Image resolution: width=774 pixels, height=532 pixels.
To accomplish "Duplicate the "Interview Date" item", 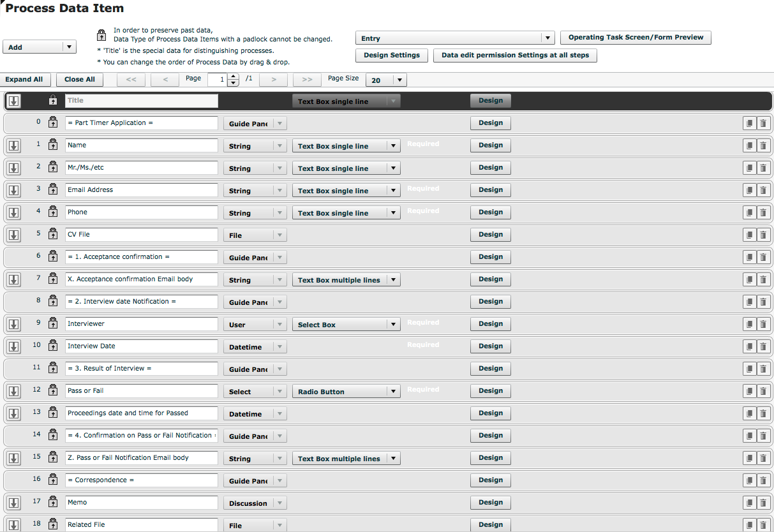I will point(750,346).
